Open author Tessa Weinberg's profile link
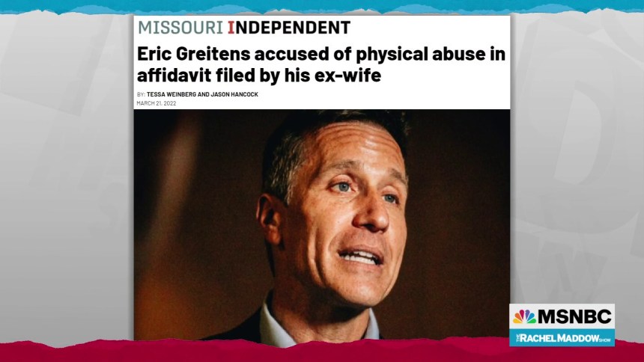The image size is (644, 362). tap(171, 94)
